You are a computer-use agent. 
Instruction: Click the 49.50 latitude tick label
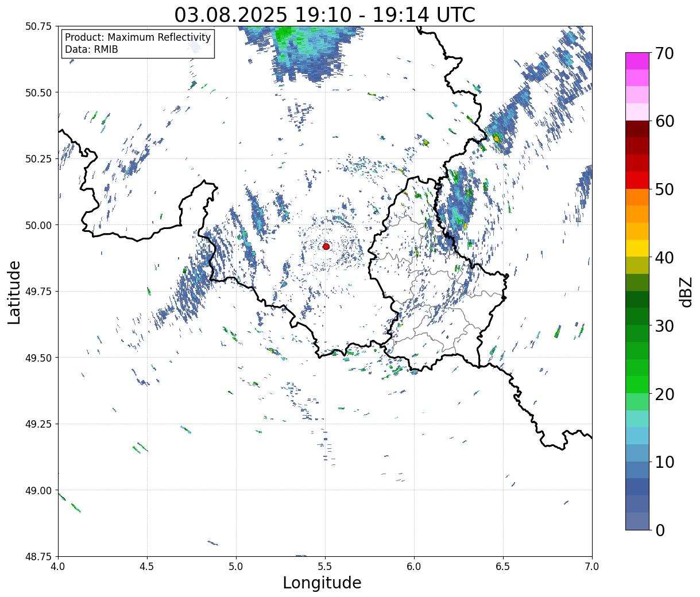pos(38,358)
